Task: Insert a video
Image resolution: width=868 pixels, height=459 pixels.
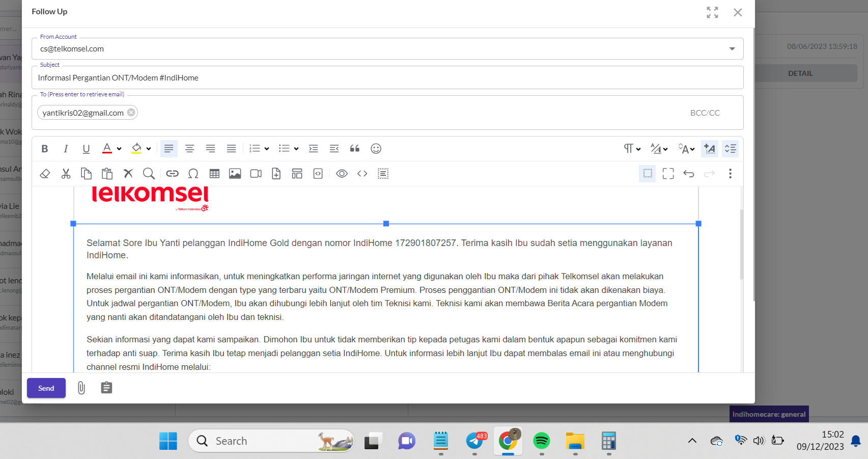Action: [x=256, y=174]
